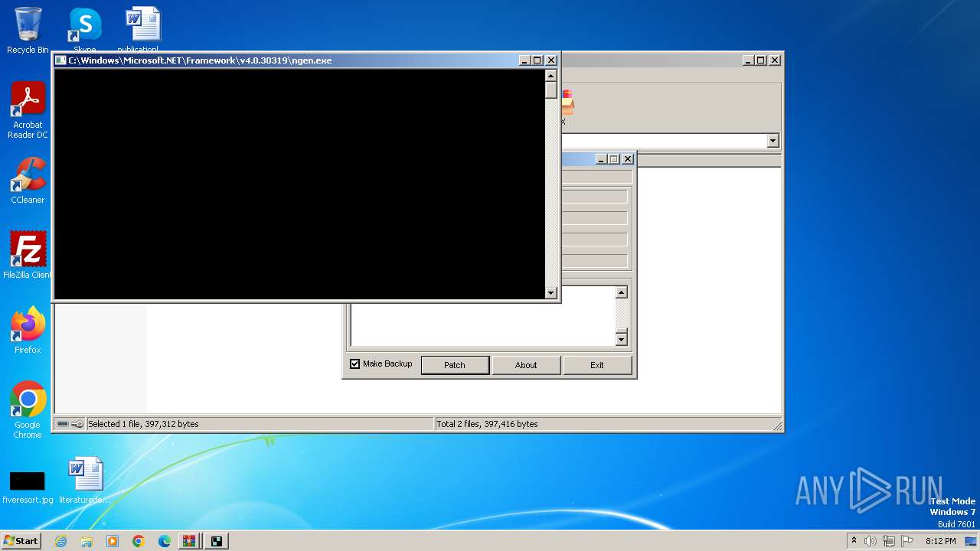Maximize the background archive window
Viewport: 980px width, 551px height.
(x=761, y=60)
